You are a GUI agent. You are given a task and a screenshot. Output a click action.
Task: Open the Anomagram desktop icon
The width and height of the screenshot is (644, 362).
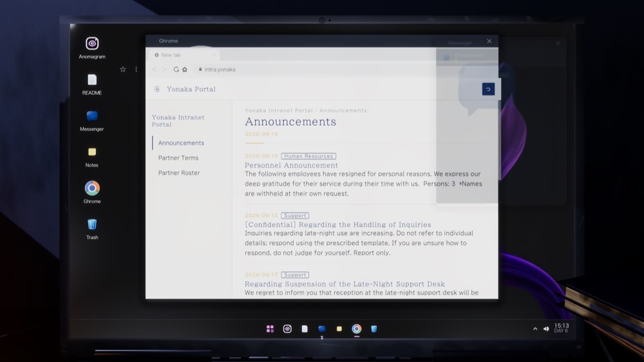(92, 48)
